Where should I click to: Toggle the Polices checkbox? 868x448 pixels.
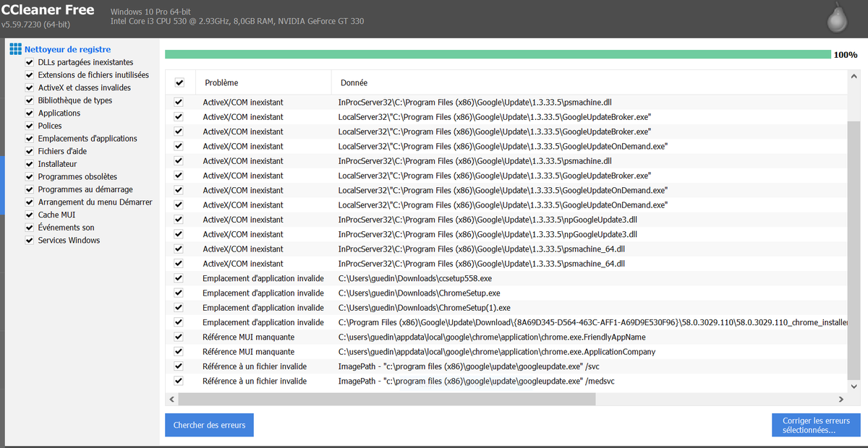tap(30, 126)
